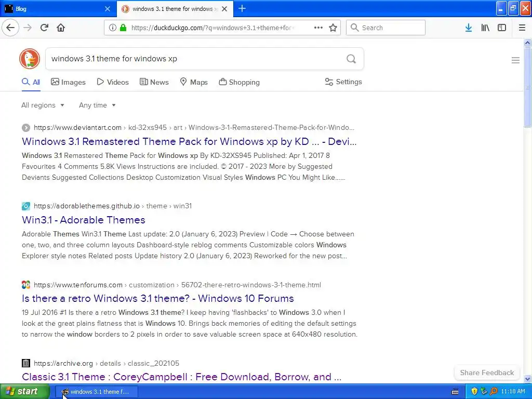Open Win3.1 - Adorable Themes result
This screenshot has height=399, width=532.
84,220
